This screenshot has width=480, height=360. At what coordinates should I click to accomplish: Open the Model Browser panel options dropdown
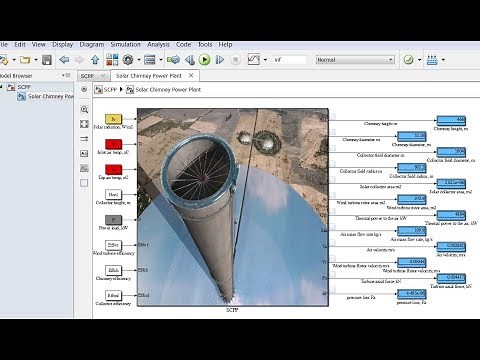pos(66,75)
